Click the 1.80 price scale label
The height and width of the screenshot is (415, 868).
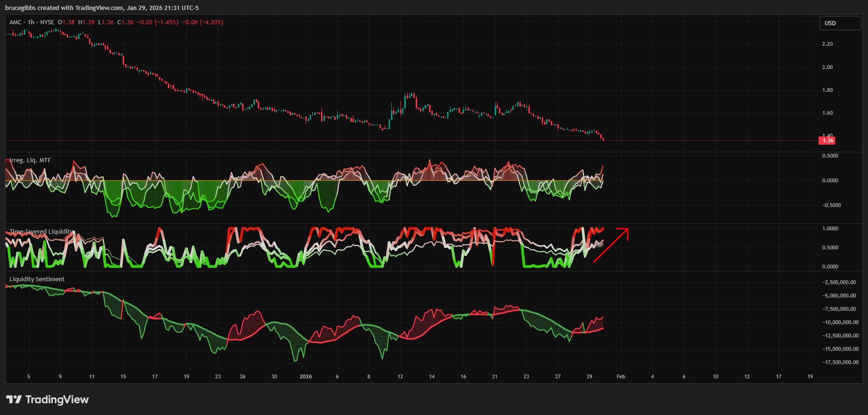828,90
